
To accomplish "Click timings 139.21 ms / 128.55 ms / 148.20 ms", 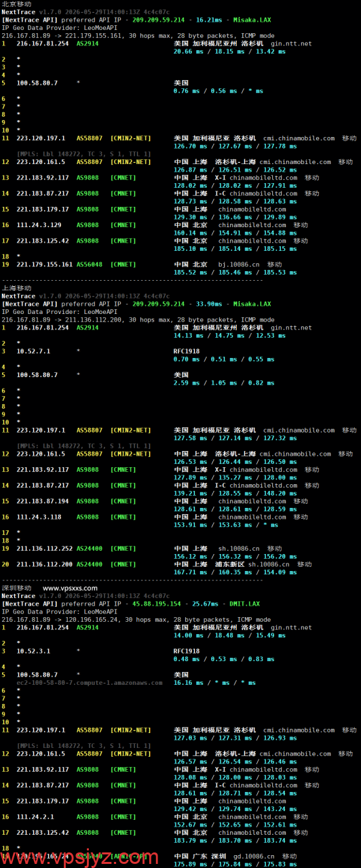I will [x=235, y=493].
